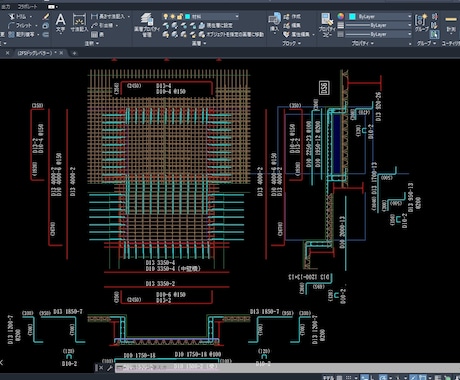
Task: Click the 現在層に設定 make-current button
Action: [x=216, y=25]
